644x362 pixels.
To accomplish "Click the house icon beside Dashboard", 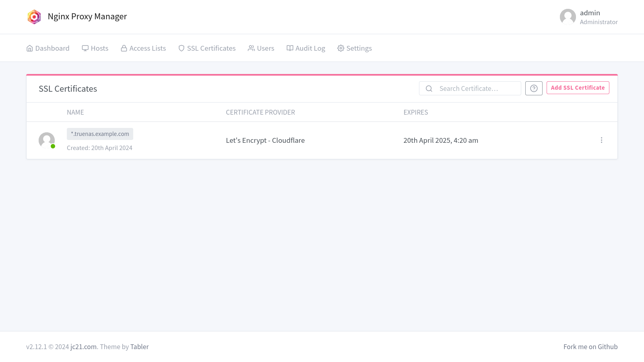I will point(30,48).
